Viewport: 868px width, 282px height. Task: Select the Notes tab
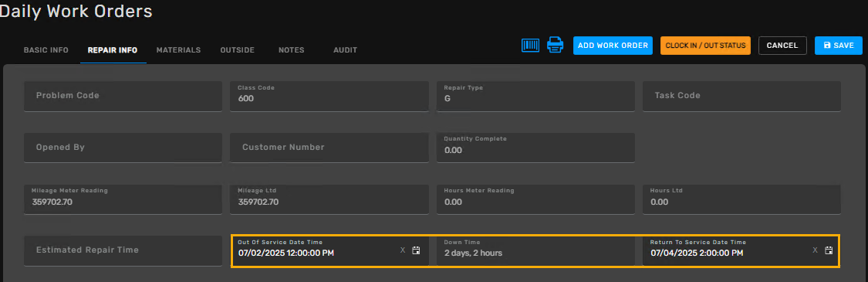[x=291, y=50]
